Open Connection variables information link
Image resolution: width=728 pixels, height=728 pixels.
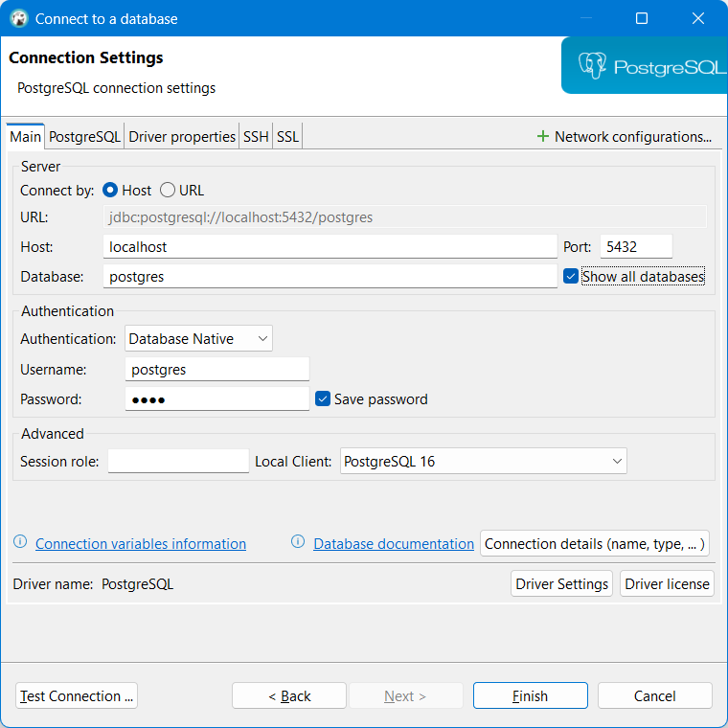pyautogui.click(x=141, y=544)
